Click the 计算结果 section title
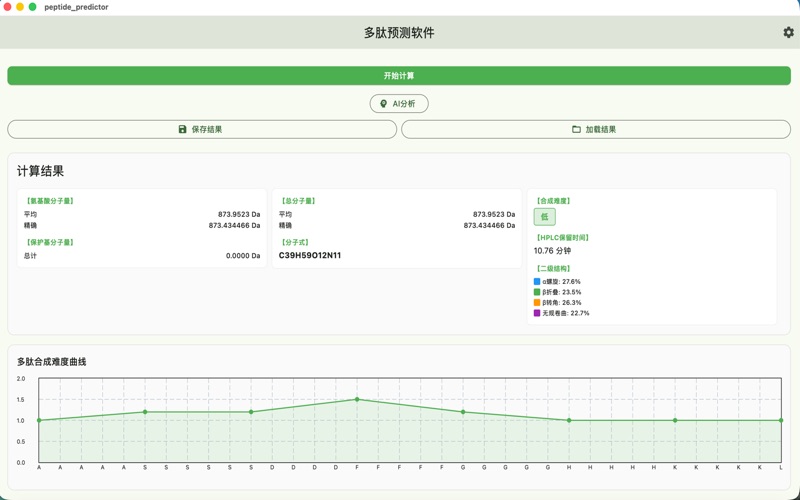Image resolution: width=800 pixels, height=500 pixels. click(40, 171)
